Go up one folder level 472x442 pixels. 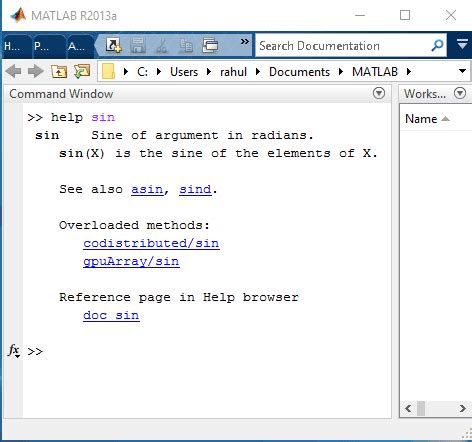[59, 71]
